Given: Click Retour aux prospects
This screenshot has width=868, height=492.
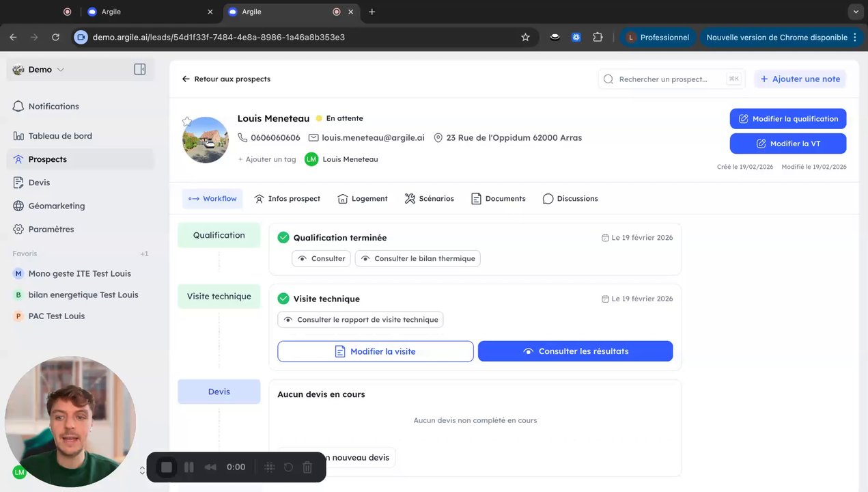Looking at the screenshot, I should pyautogui.click(x=226, y=79).
